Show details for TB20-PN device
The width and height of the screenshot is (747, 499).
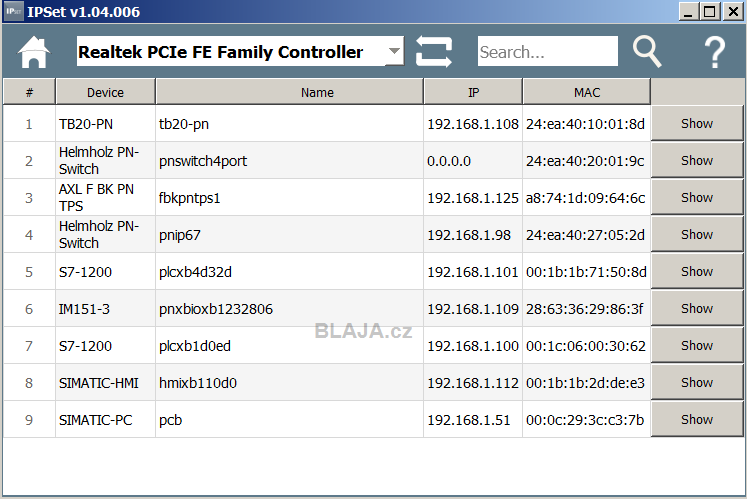[697, 123]
